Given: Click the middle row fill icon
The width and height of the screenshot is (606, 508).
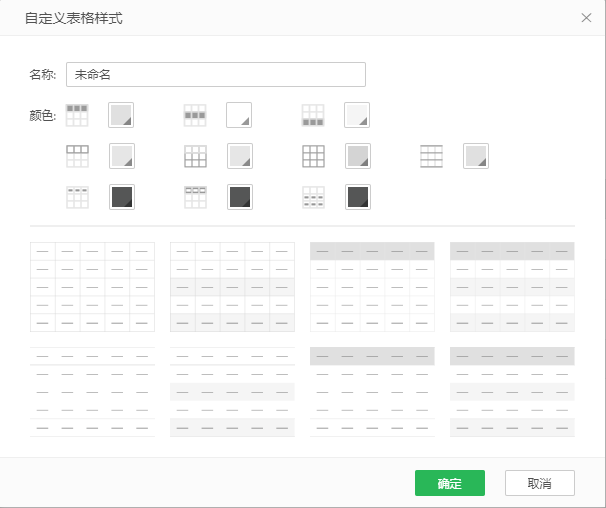Looking at the screenshot, I should click(195, 115).
